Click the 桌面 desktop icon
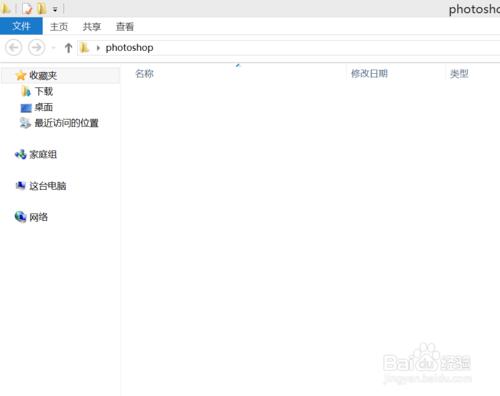This screenshot has height=396, width=500. point(26,108)
